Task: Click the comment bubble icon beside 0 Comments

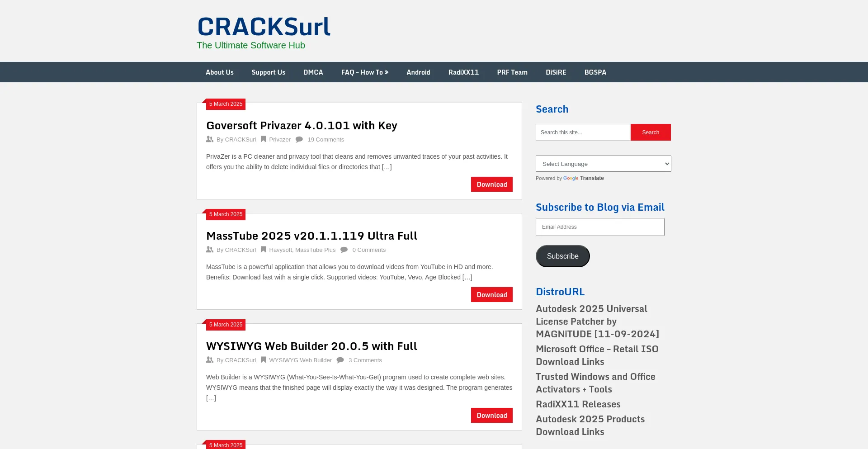Action: pos(344,250)
